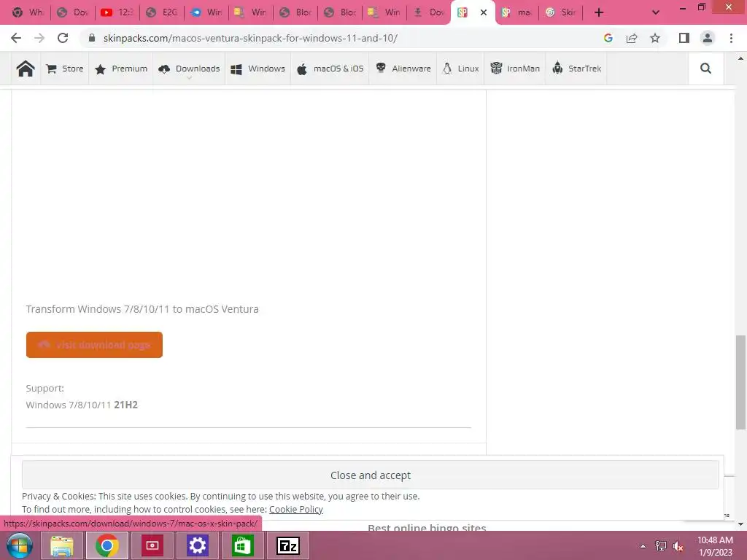Expand the tab search dropdown arrow
This screenshot has height=560, width=747.
(x=656, y=12)
